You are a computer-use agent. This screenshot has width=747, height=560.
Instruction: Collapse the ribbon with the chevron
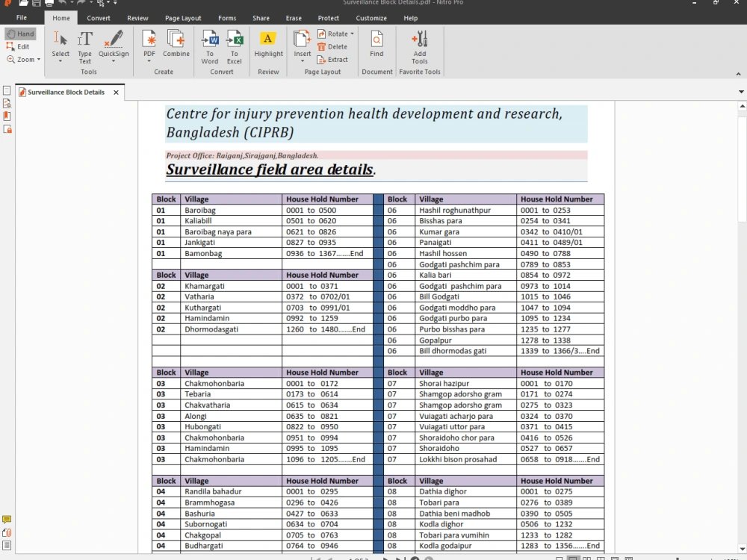pyautogui.click(x=739, y=74)
